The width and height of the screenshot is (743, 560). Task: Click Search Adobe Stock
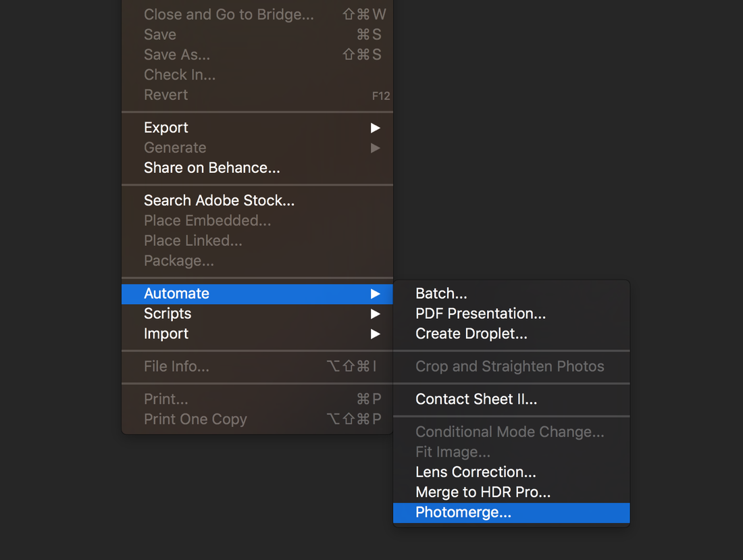point(219,201)
